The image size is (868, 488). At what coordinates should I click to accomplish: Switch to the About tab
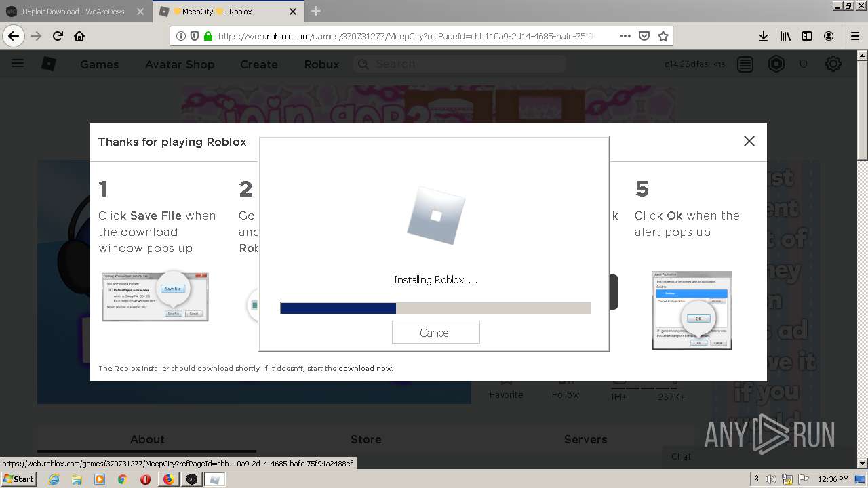(147, 439)
